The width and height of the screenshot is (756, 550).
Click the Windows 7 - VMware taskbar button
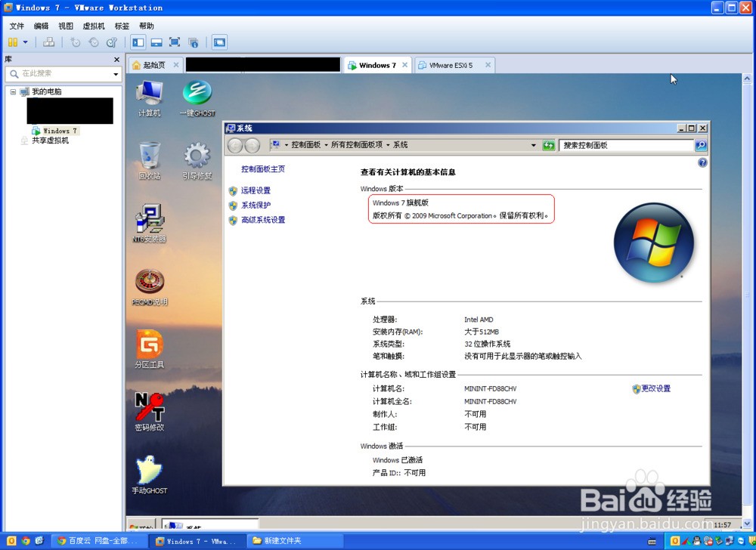[x=197, y=541]
